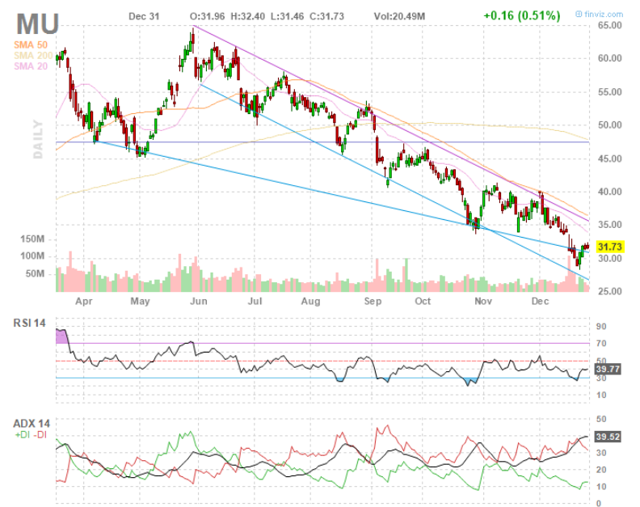Click the RSI current value 39.77
The height and width of the screenshot is (507, 640).
608,369
